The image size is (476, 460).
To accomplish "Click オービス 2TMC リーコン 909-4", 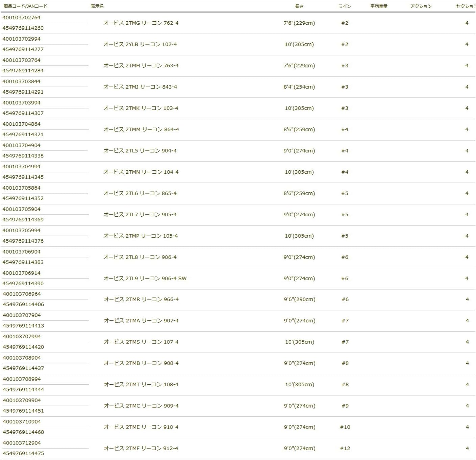I will click(141, 406).
